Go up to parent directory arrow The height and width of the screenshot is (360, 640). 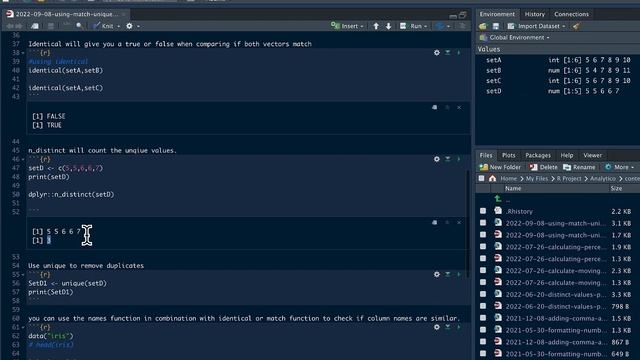498,199
